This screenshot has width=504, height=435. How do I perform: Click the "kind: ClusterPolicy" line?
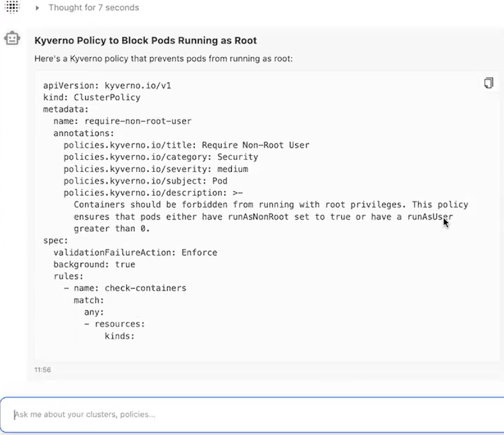pos(92,97)
